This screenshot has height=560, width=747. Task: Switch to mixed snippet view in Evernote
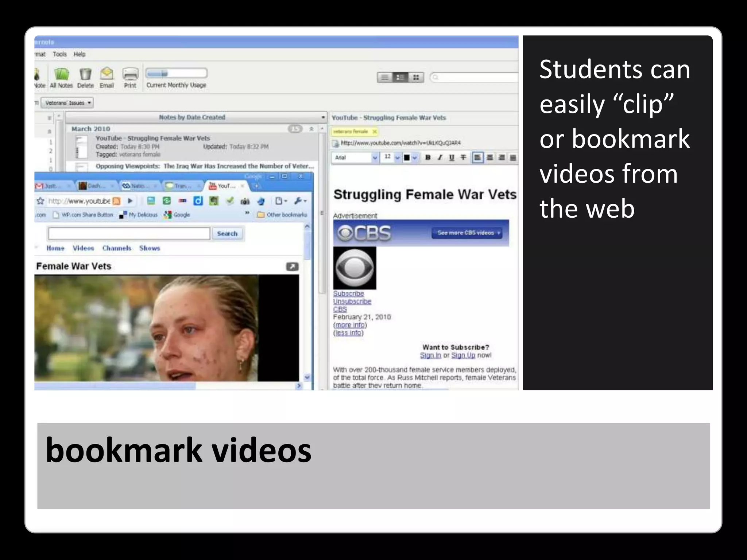pyautogui.click(x=400, y=77)
